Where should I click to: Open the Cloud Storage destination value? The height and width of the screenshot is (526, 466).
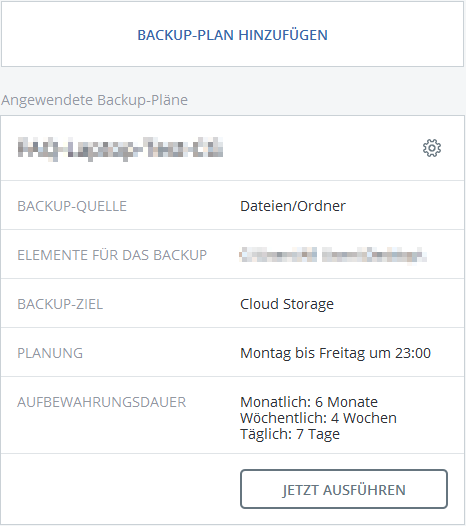click(x=287, y=304)
